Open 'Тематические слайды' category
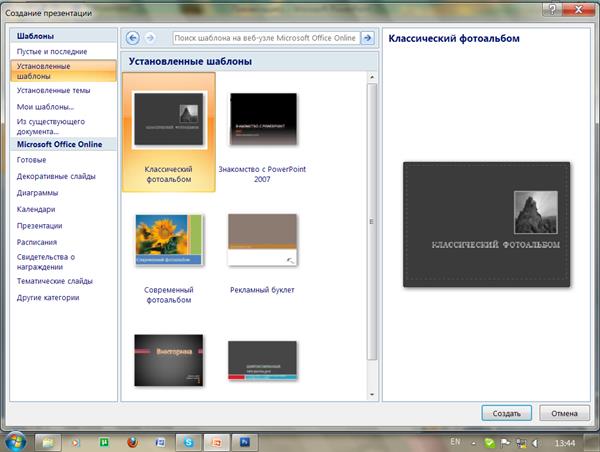Viewport: 600px width, 452px height. (x=55, y=281)
